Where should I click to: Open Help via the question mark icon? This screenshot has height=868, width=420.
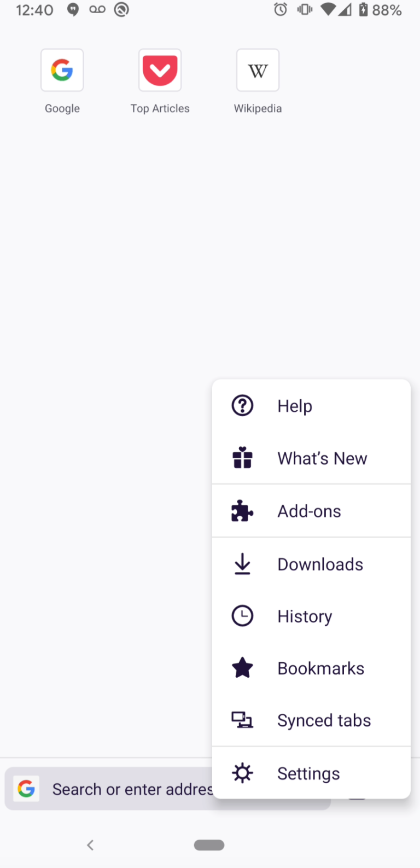point(242,405)
